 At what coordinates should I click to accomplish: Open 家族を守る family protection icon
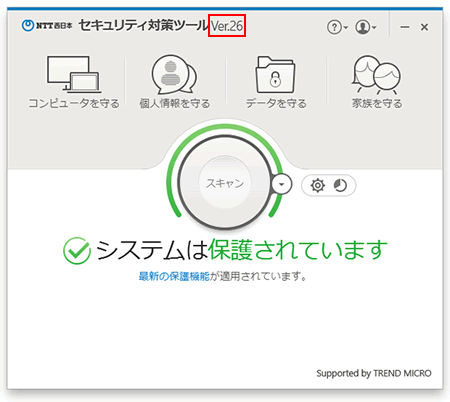pyautogui.click(x=376, y=74)
